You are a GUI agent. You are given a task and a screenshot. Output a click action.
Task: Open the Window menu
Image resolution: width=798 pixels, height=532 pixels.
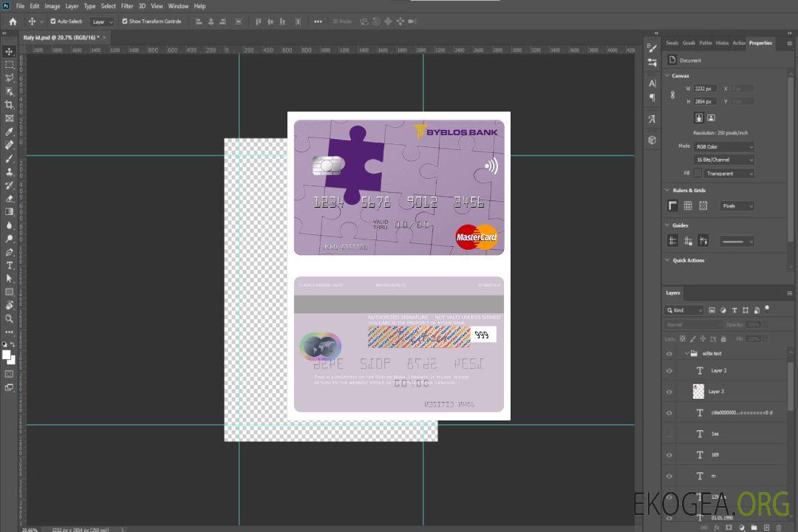pos(178,6)
